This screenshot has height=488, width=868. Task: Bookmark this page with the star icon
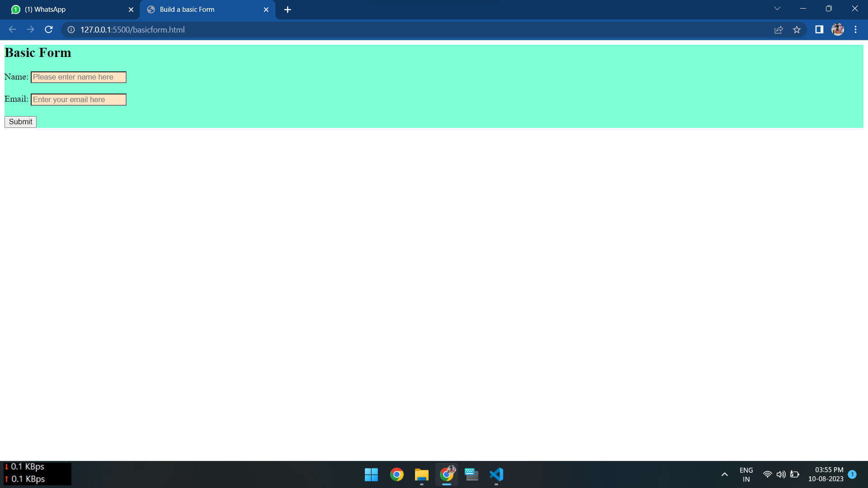click(x=797, y=29)
